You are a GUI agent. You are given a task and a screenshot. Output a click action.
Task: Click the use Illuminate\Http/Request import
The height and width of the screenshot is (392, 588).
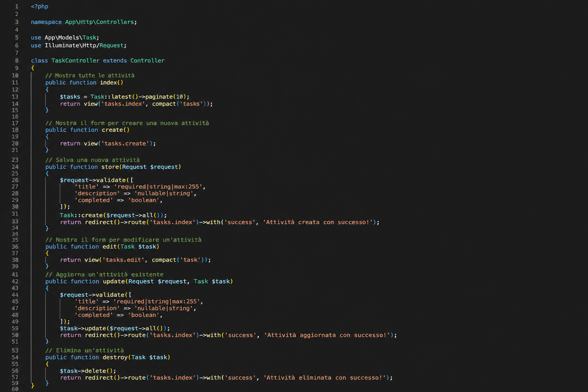78,46
